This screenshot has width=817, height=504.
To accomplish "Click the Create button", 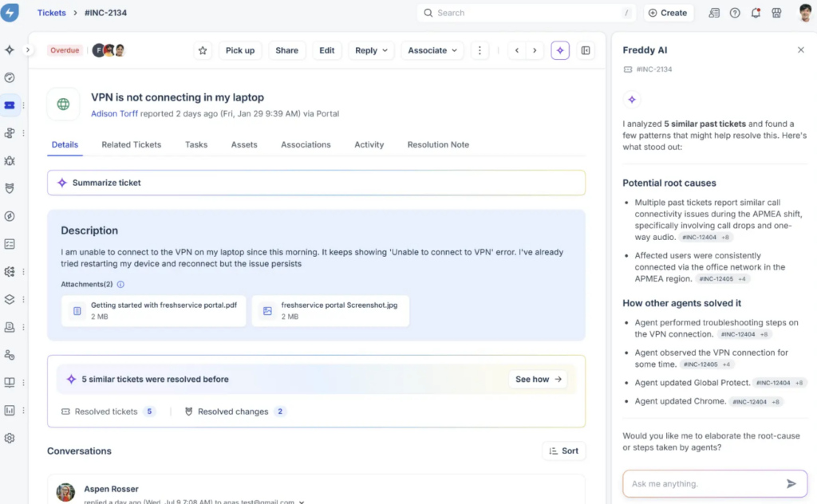I will click(x=668, y=13).
